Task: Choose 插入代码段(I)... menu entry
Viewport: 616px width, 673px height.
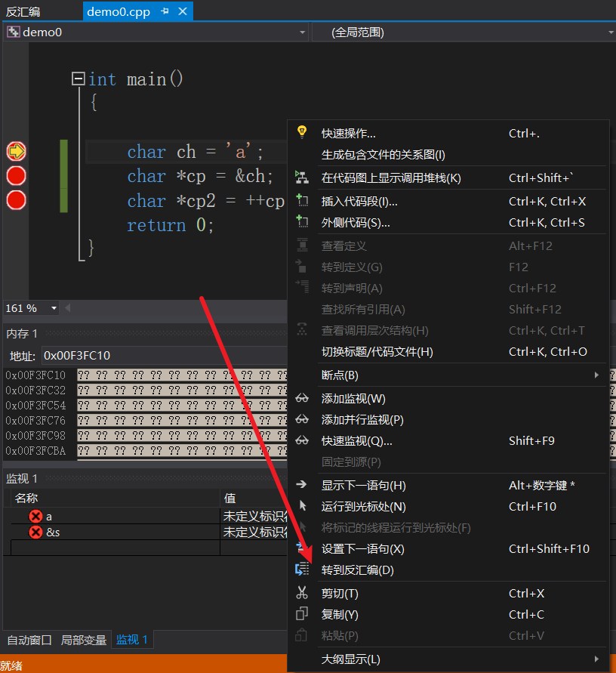Action: pos(448,202)
